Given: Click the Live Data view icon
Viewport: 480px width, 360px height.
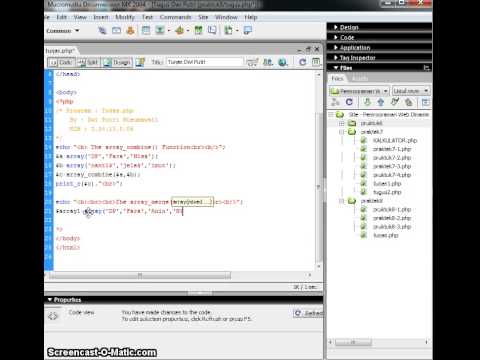Looking at the screenshot, I should click(x=140, y=62).
